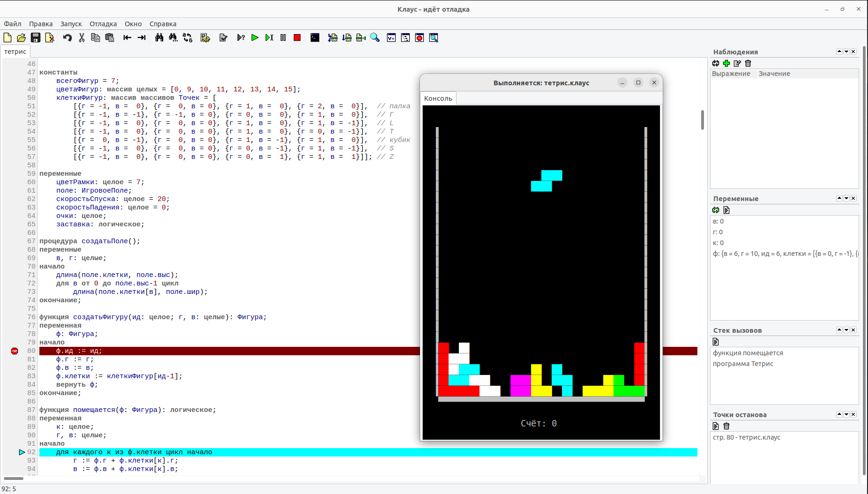Select 'программа Тетрис' in the call stack

743,364
